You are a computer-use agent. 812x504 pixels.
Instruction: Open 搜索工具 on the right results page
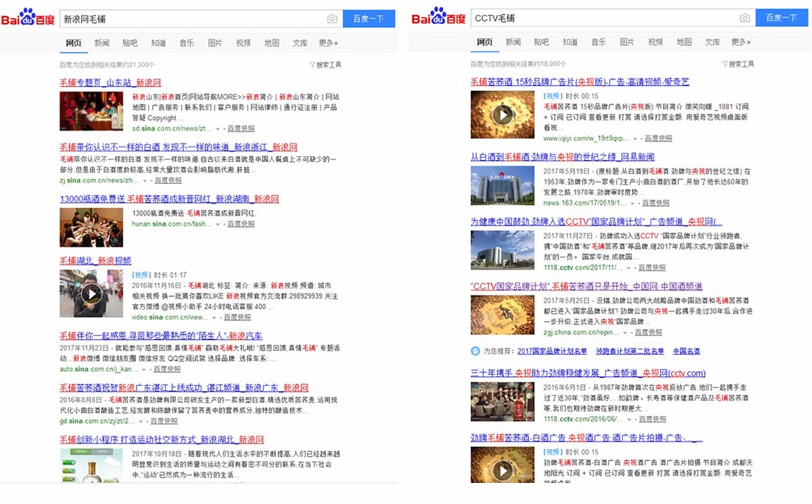pyautogui.click(x=739, y=63)
